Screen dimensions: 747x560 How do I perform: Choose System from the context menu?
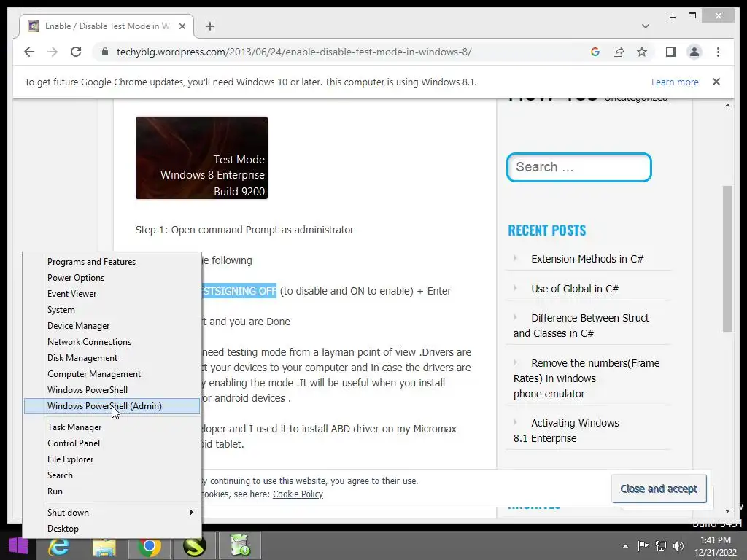(x=112, y=309)
